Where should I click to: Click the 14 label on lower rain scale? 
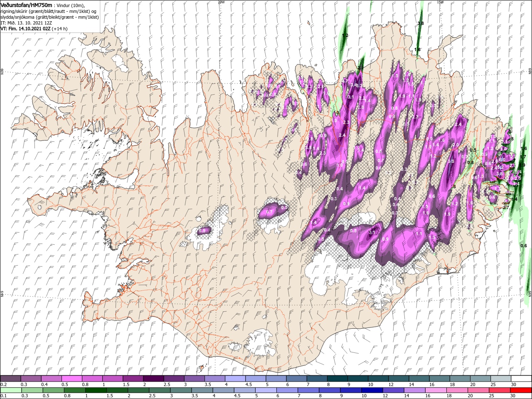pyautogui.click(x=407, y=397)
